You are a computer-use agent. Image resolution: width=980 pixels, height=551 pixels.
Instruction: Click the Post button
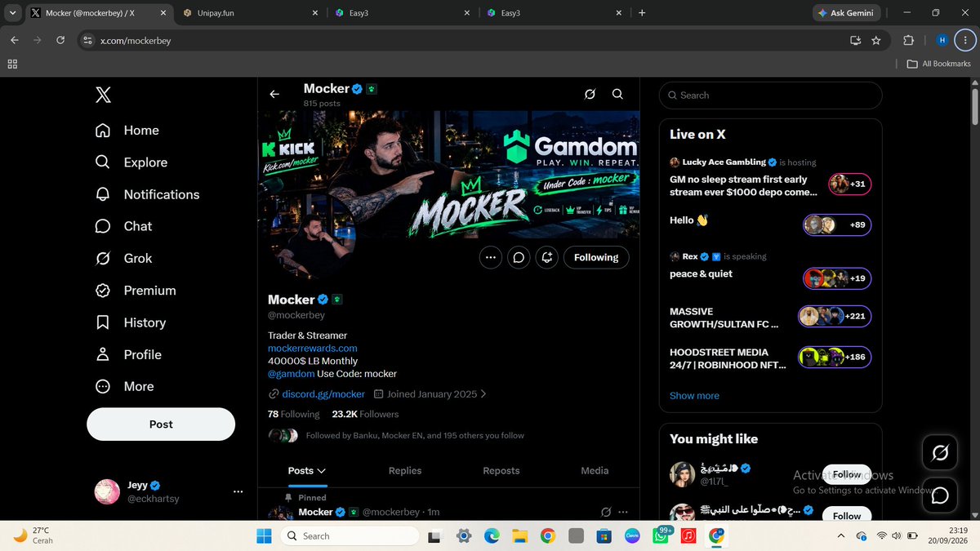(161, 424)
